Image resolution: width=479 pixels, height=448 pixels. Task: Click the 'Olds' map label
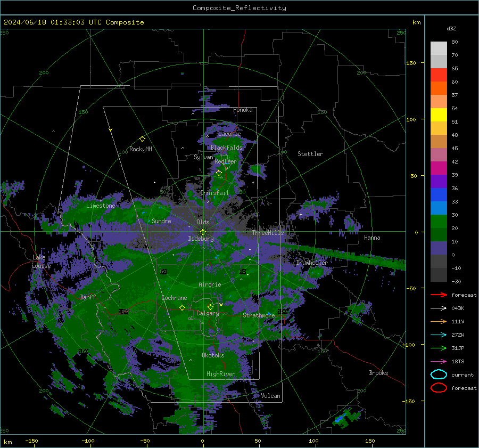coord(203,222)
